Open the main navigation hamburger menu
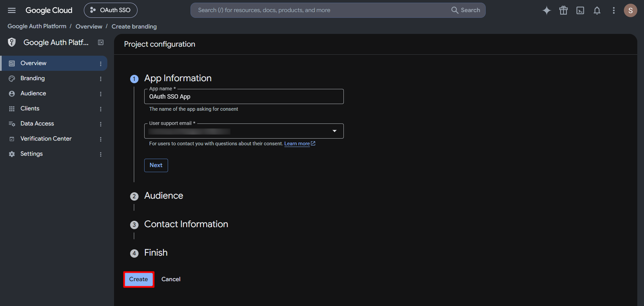The height and width of the screenshot is (306, 644). [x=12, y=10]
